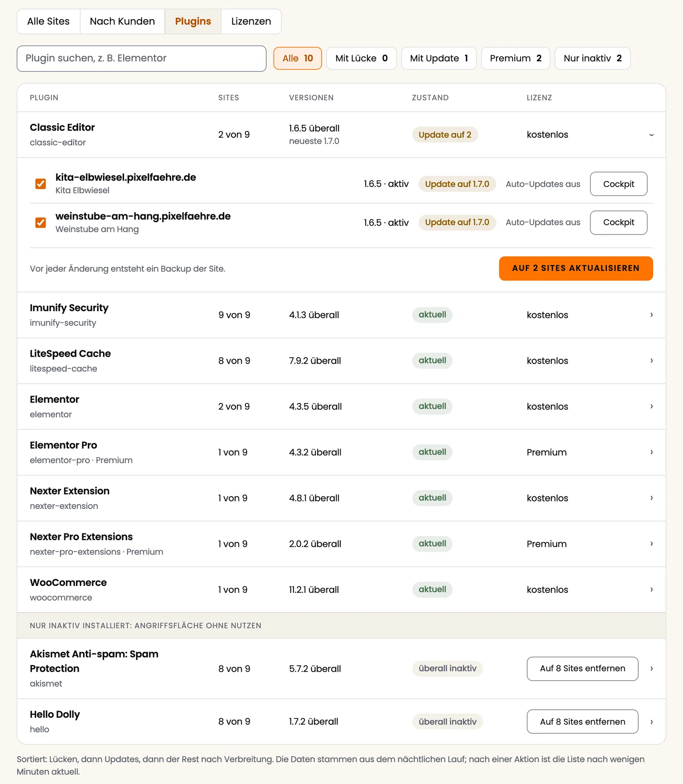Viewport: 683px width, 784px height.
Task: Click the Elementor Pro plugin name
Action: (64, 445)
